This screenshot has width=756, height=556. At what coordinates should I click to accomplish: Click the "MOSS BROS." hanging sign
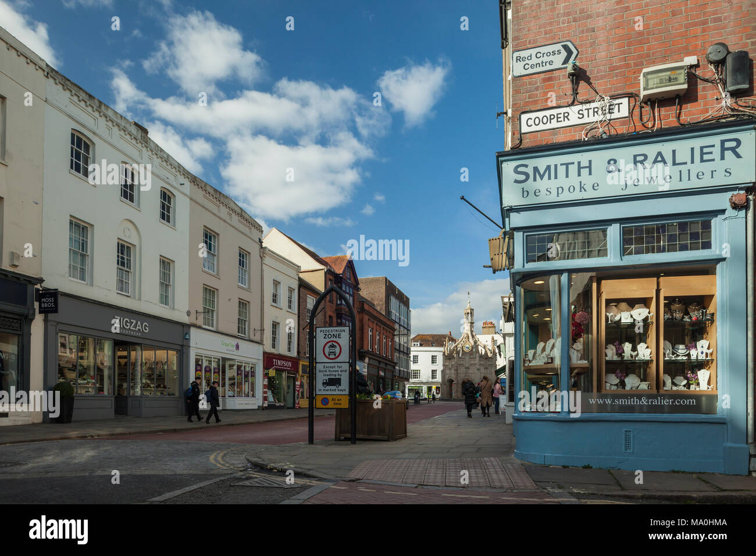click(x=48, y=301)
